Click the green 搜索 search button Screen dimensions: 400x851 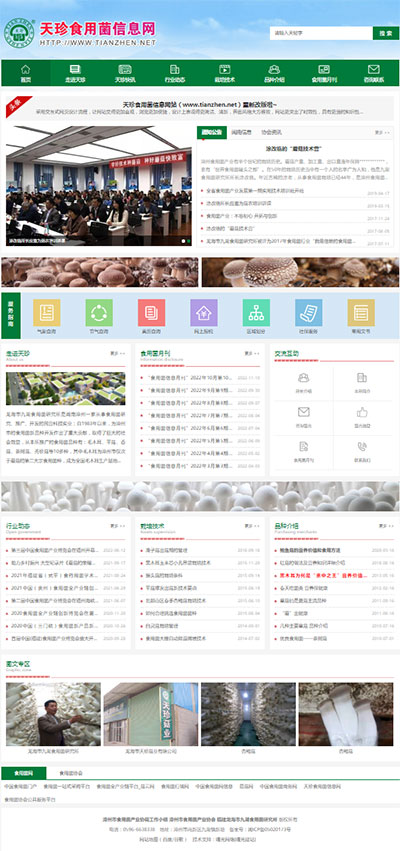tap(386, 33)
